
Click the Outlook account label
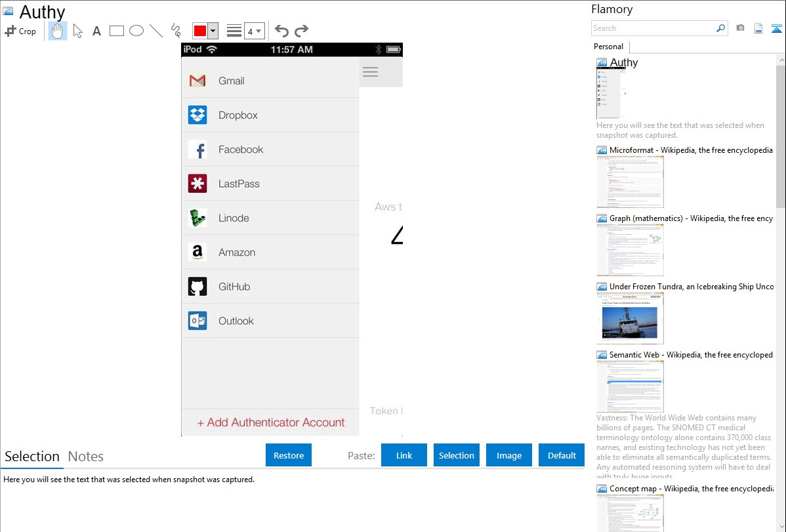(x=236, y=321)
